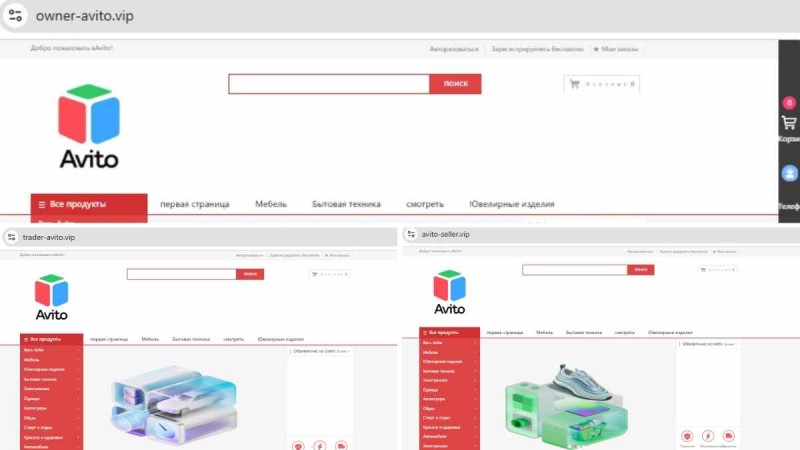
Task: Open Мои заказы link on owner-avito.vip
Action: click(619, 49)
